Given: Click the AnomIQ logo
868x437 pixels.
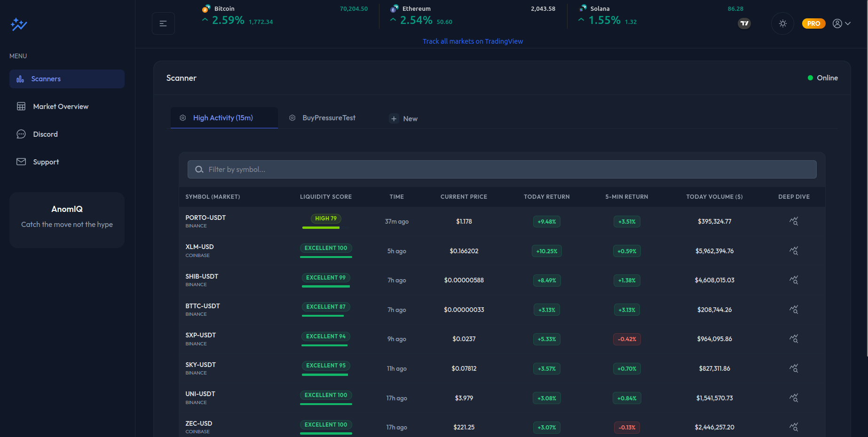Looking at the screenshot, I should (18, 24).
